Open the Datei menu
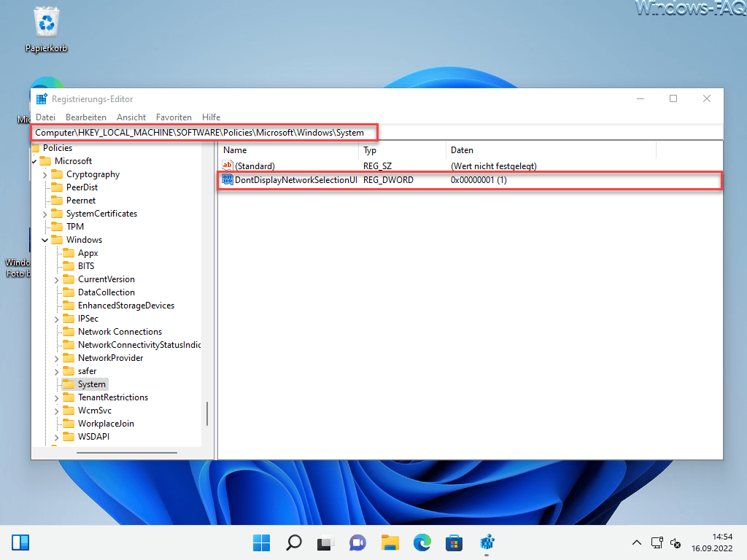This screenshot has width=747, height=560. [x=45, y=117]
